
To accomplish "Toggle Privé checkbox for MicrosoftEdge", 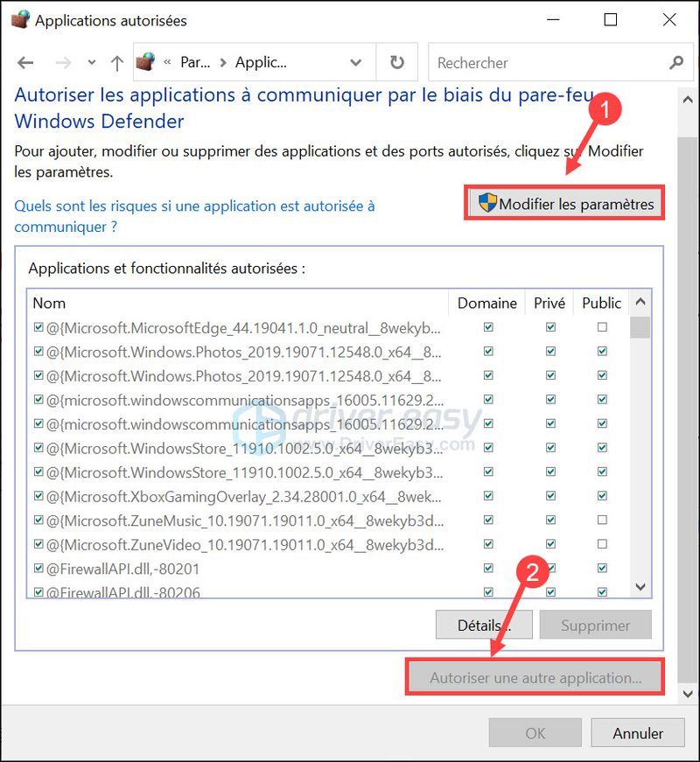I will 550,327.
